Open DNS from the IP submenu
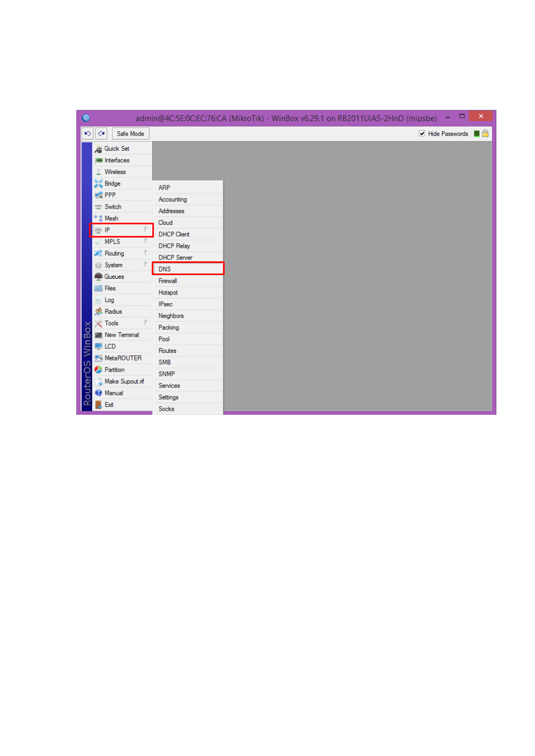Image resolution: width=535 pixels, height=756 pixels. coord(188,269)
